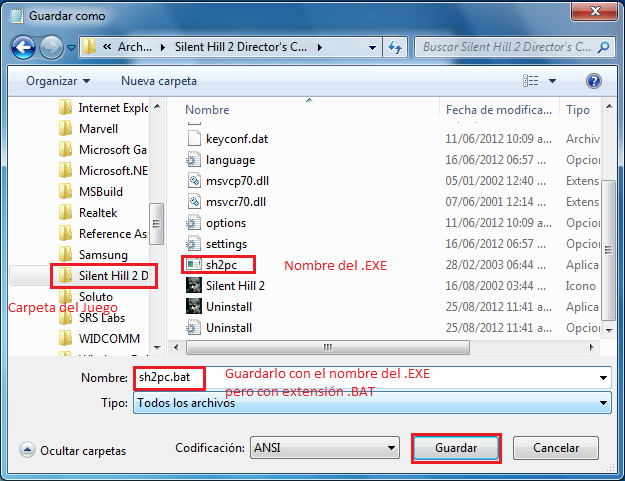The image size is (625, 481).
Task: Open the Codificación ANSI dropdown
Action: coord(325,448)
